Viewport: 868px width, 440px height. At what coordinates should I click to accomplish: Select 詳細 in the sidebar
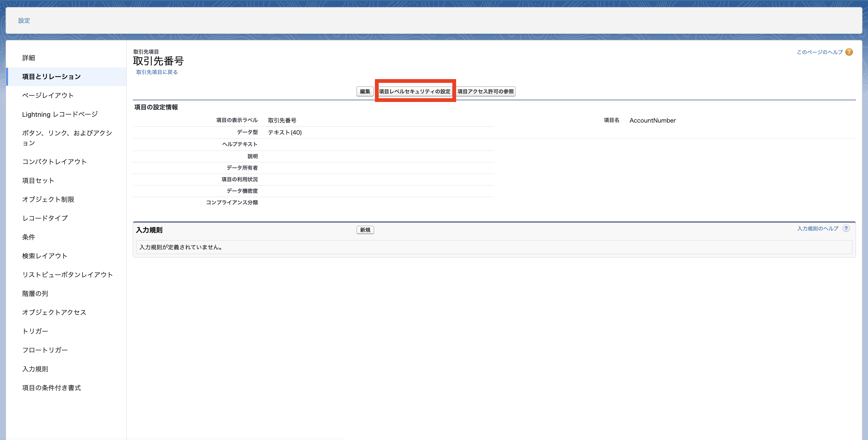(29, 58)
